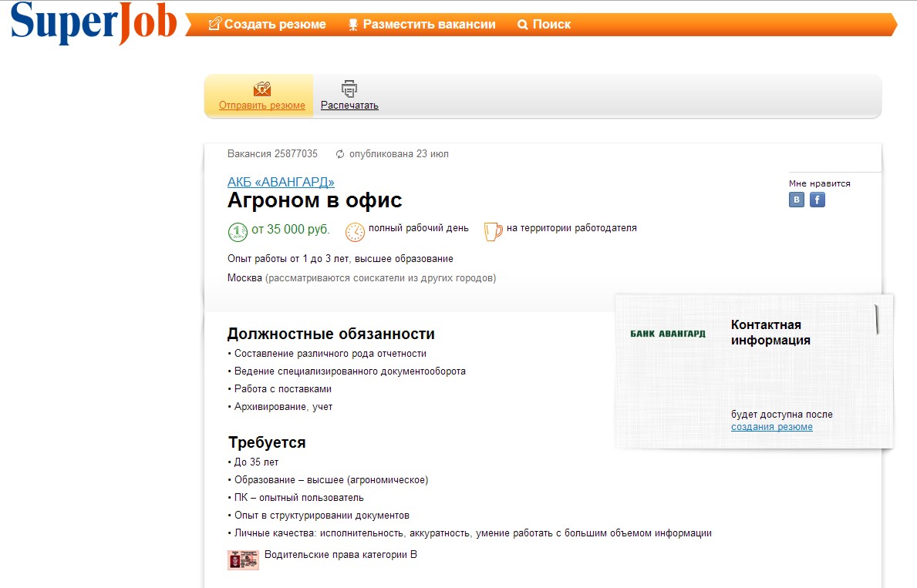Click the Банк Авангард logo

click(x=668, y=334)
